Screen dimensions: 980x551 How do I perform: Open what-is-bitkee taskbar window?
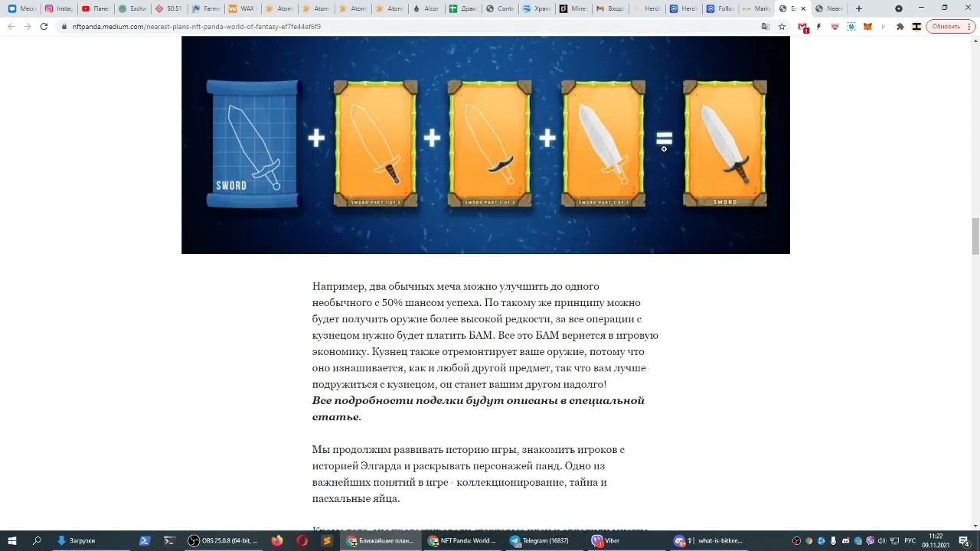[708, 540]
